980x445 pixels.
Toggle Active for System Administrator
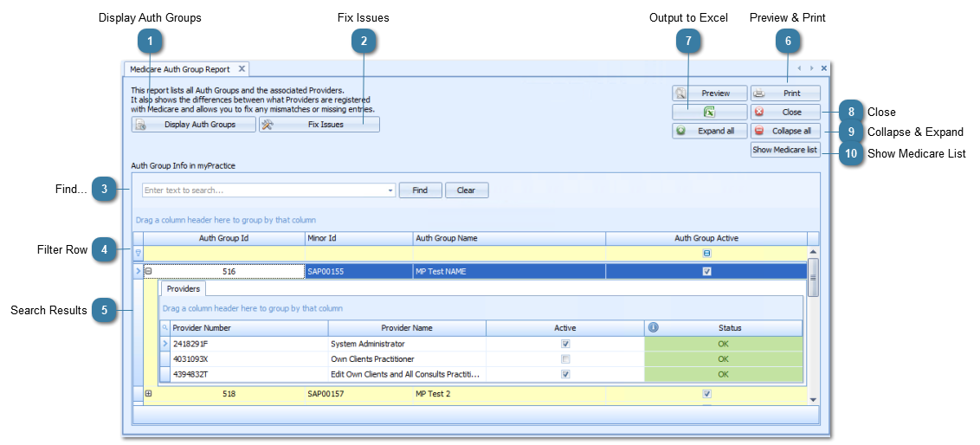(565, 344)
